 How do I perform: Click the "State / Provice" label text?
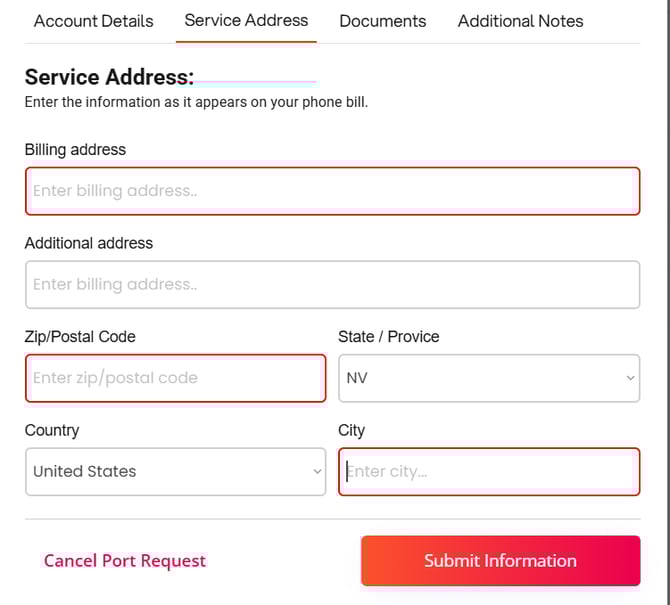point(389,337)
